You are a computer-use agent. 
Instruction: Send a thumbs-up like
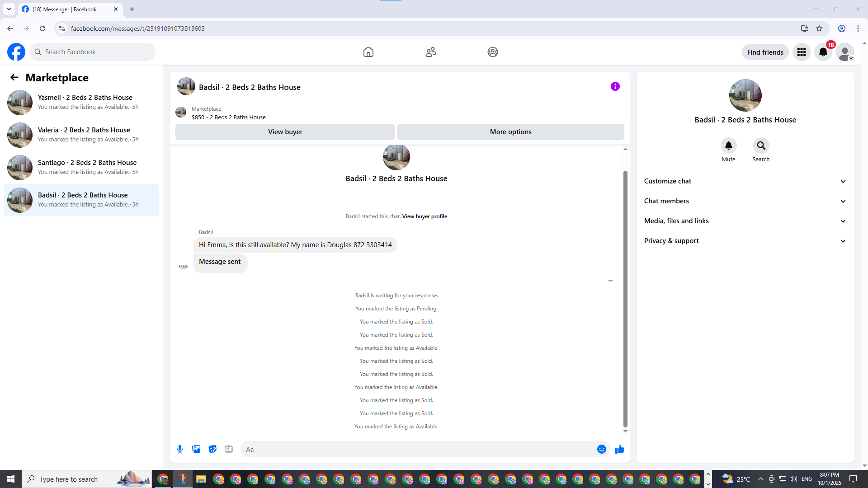(x=619, y=449)
